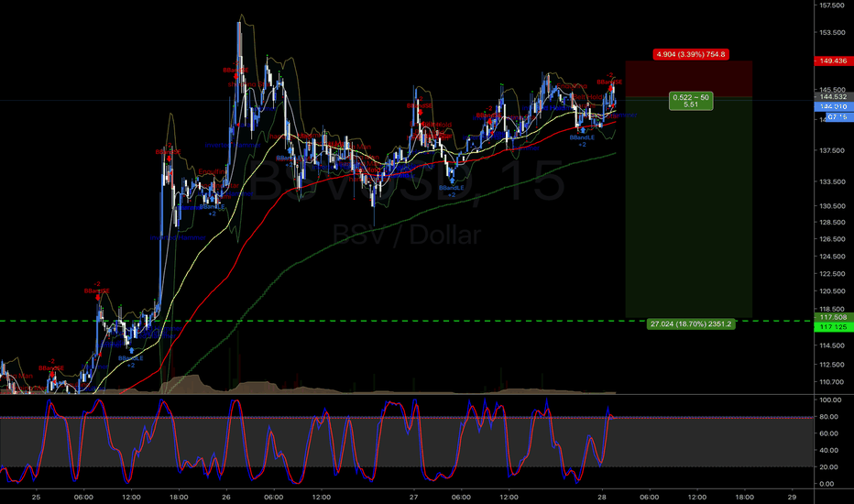This screenshot has height=504, width=854.
Task: Click the 20.00 oscillator scale label
Action: [828, 467]
